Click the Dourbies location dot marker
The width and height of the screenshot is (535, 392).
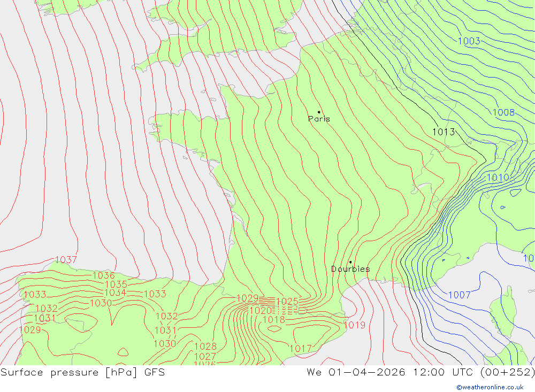click(350, 262)
